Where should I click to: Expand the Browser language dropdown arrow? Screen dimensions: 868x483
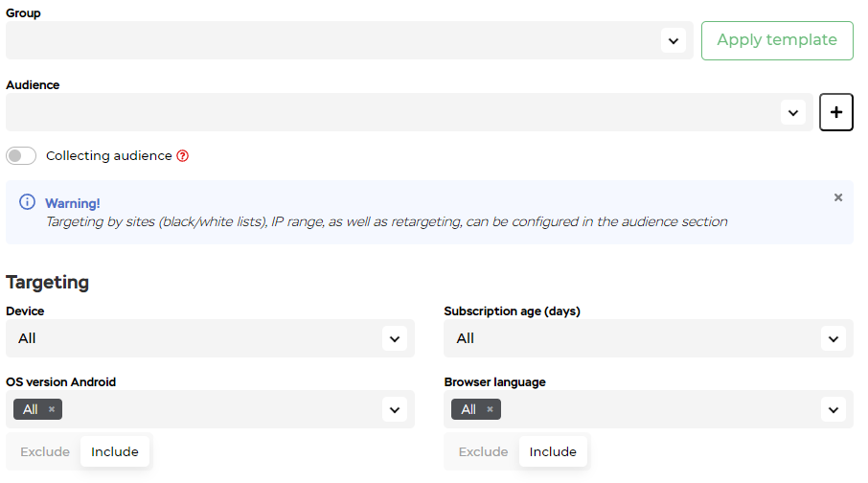pyautogui.click(x=833, y=409)
